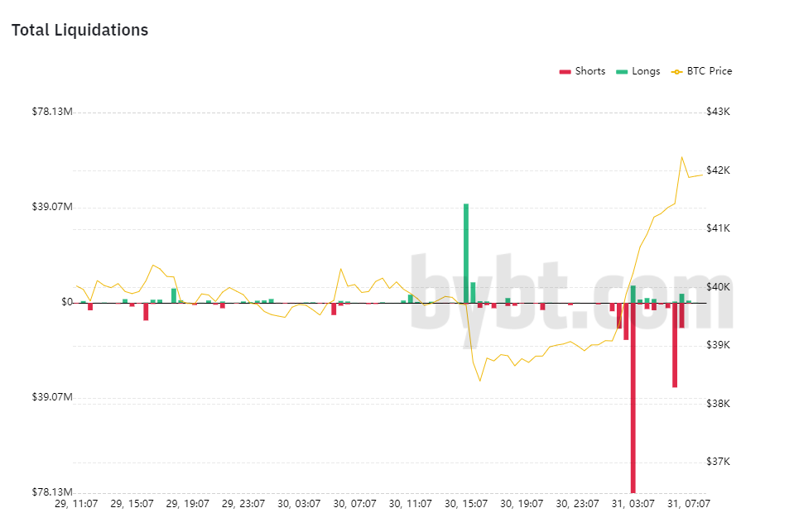Click the "31, 03:07" x-axis time label
This screenshot has height=532, width=789.
pyautogui.click(x=633, y=503)
